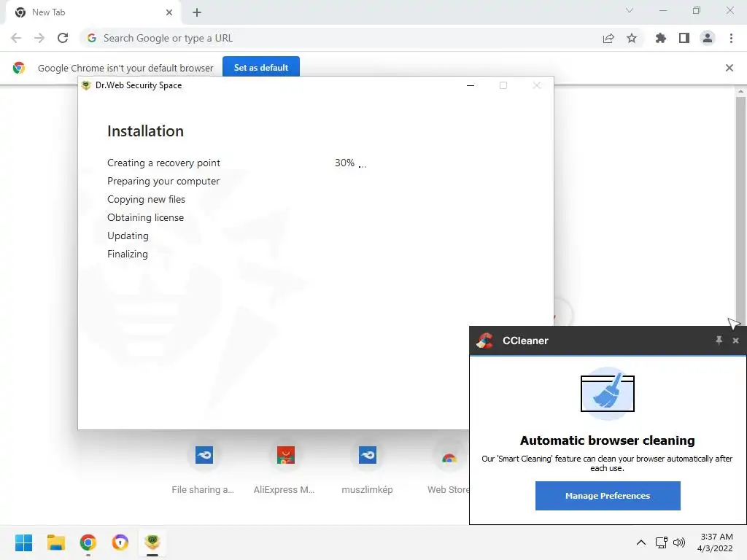Click the network icon in system tray
The width and height of the screenshot is (747, 560).
pos(661,542)
